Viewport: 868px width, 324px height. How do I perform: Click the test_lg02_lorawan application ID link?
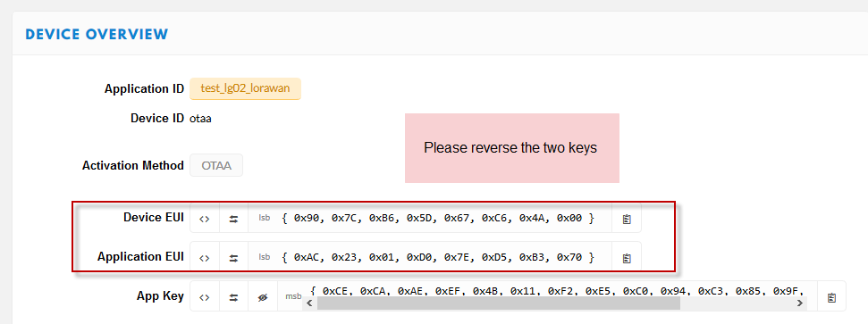245,88
